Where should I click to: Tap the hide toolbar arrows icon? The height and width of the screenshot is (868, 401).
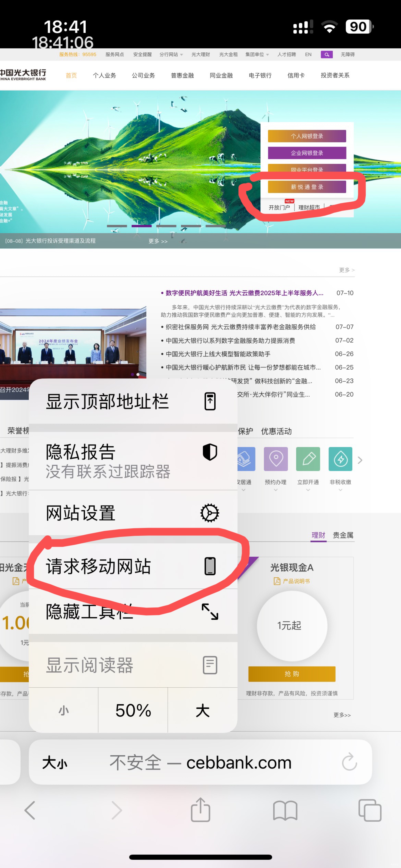210,612
